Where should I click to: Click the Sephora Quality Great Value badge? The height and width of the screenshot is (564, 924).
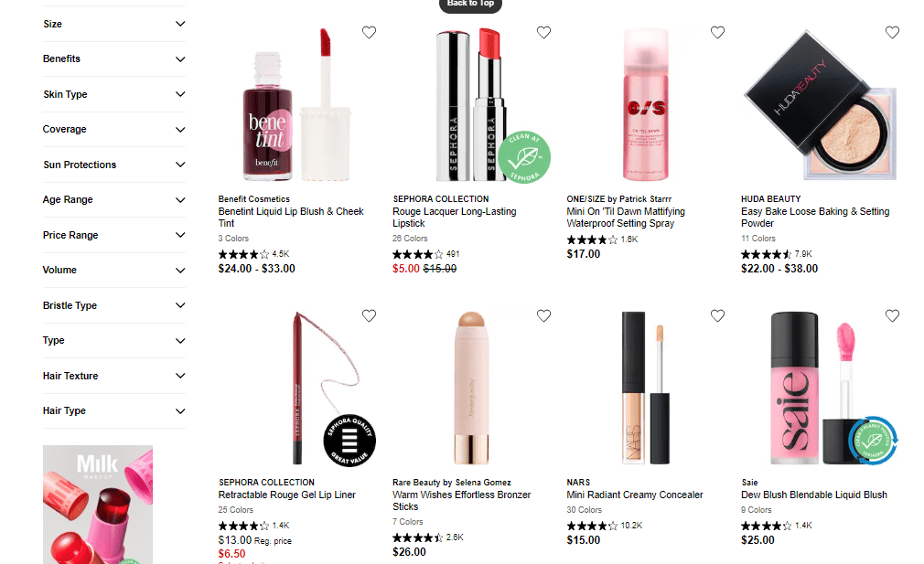[x=349, y=441]
